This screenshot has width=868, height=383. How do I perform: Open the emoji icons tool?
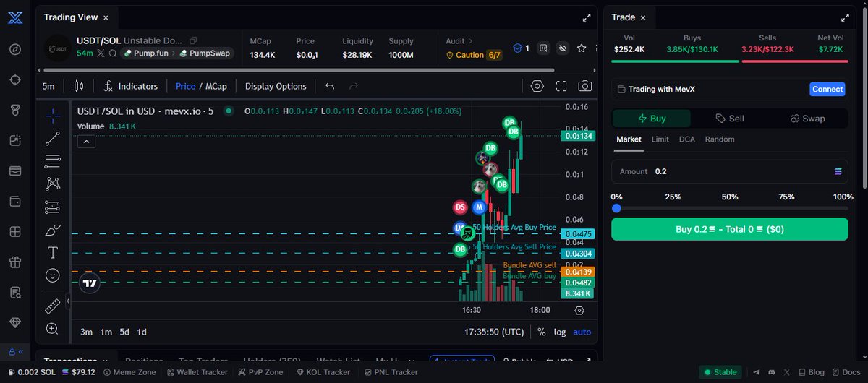click(x=52, y=275)
